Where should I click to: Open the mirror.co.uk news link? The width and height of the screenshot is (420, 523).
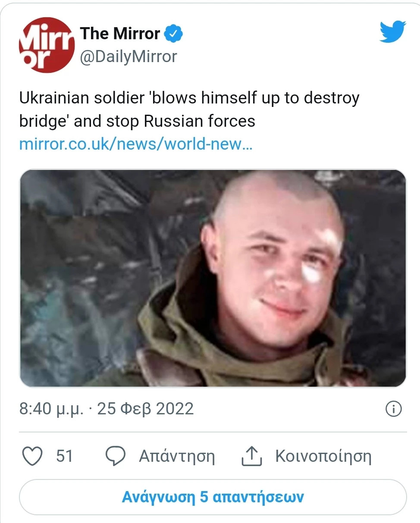pos(136,144)
